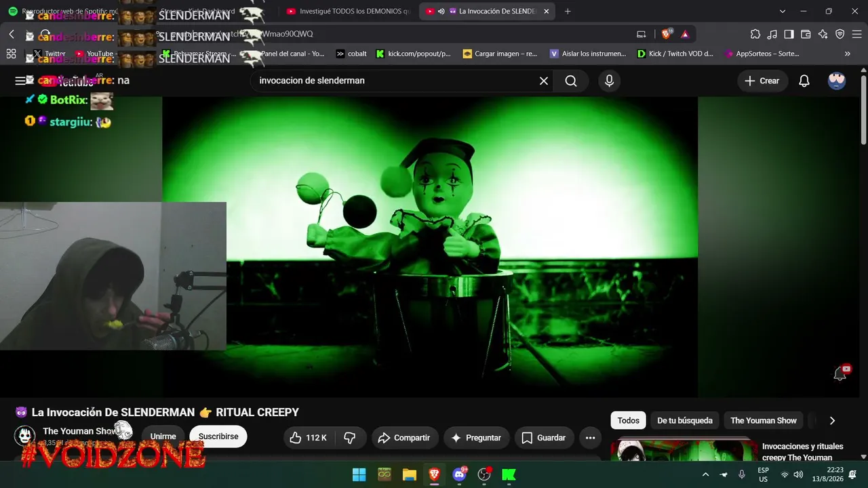This screenshot has height=488, width=868.
Task: Open the kick.com/popout bookmark
Action: pos(414,54)
